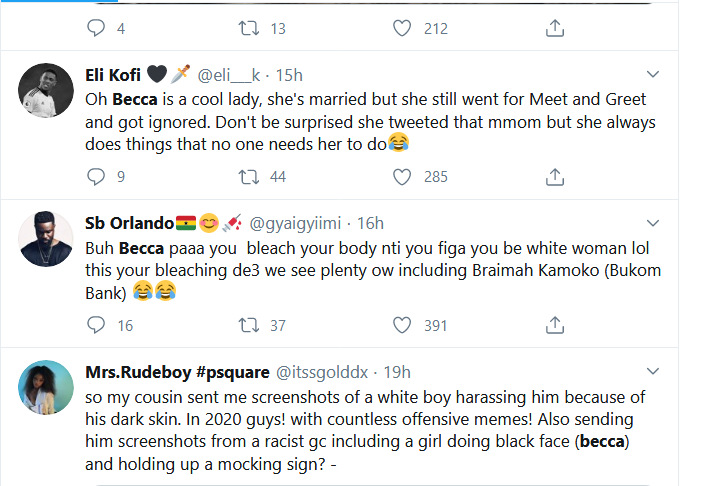The height and width of the screenshot is (486, 705).
Task: Share Sb Orlando's tweet
Action: point(554,325)
